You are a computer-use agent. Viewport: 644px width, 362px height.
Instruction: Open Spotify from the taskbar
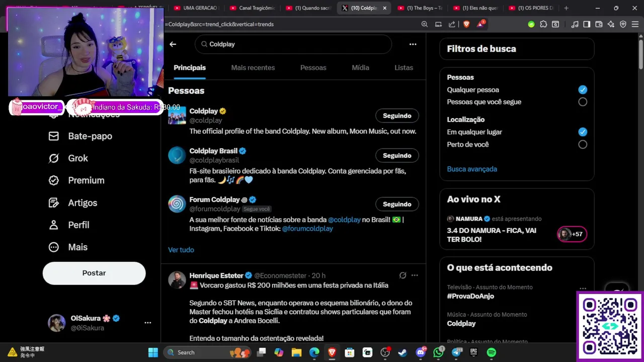492,352
